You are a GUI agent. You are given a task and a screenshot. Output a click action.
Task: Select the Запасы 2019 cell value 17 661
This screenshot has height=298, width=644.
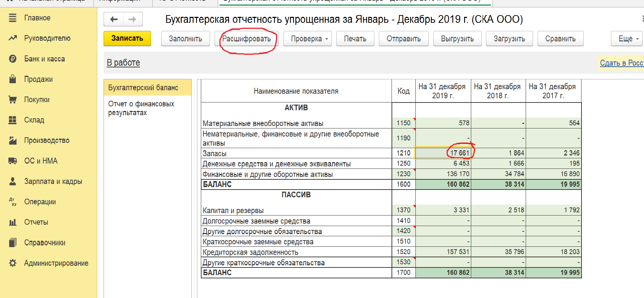pos(443,153)
